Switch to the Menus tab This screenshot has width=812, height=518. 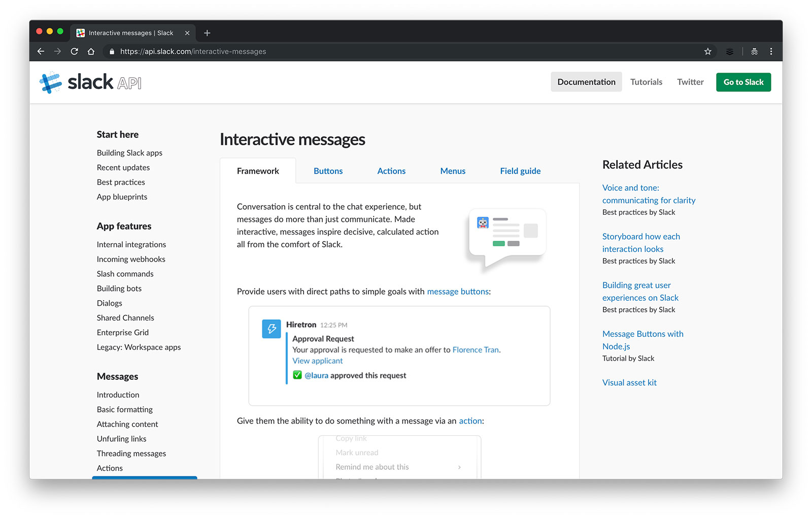tap(453, 171)
